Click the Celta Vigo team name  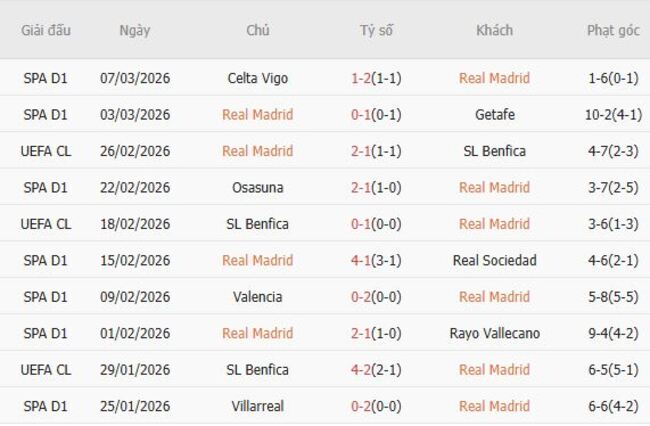[x=257, y=78]
